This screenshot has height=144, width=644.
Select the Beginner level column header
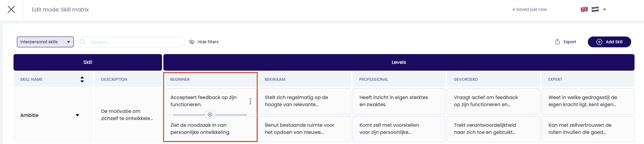[x=210, y=79]
